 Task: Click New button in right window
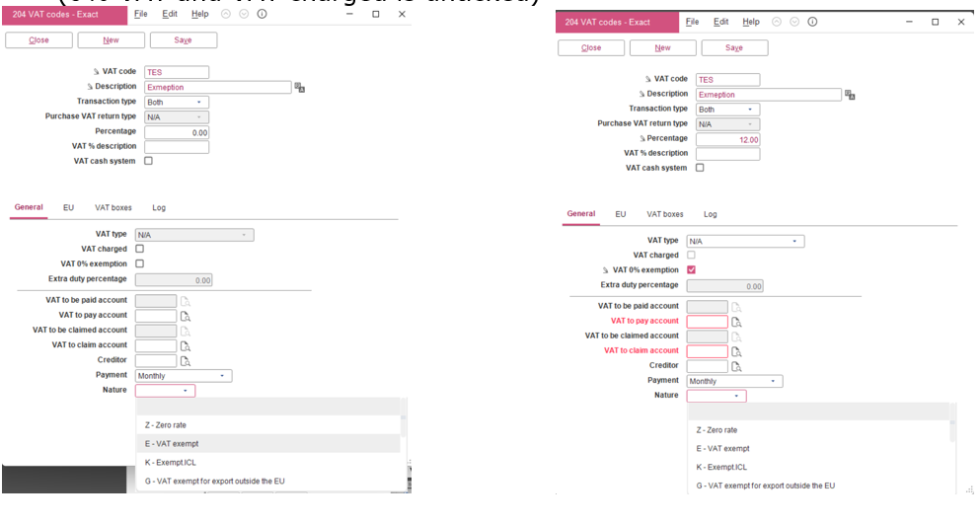(662, 47)
